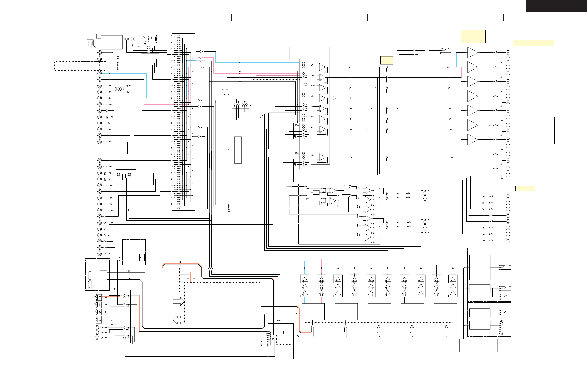Toggle the switch feeding the bottommost plus terminal
Screen dimensions: 588x381
tap(495, 169)
